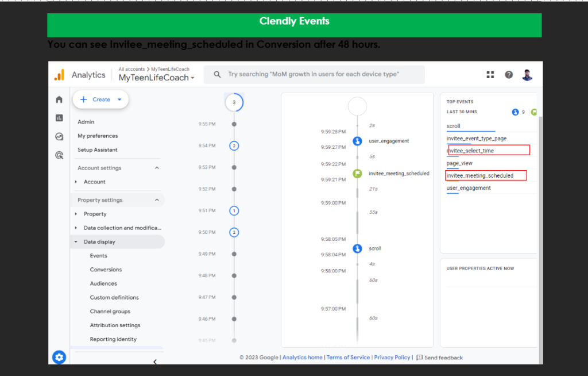588x376 pixels.
Task: Collapse the Property settings section
Action: pyautogui.click(x=157, y=200)
